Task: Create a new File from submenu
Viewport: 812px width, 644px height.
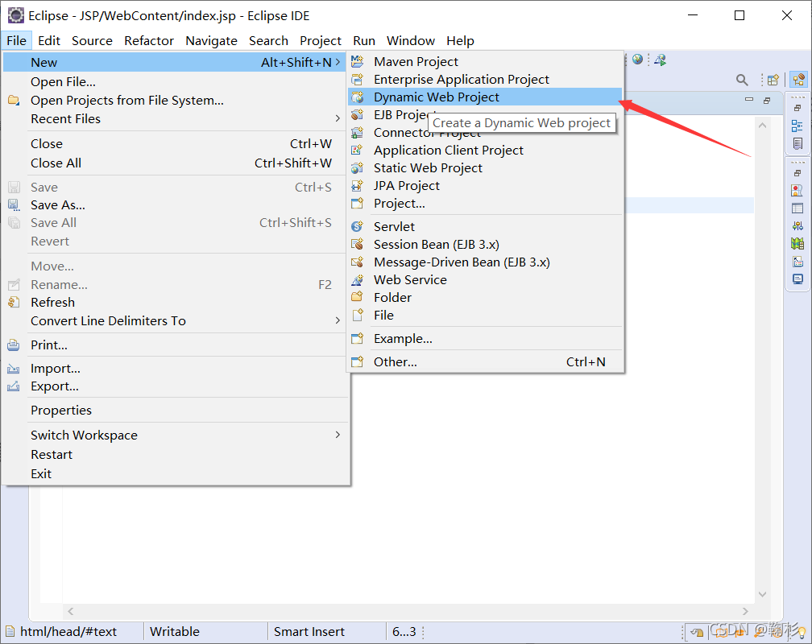Action: [x=485, y=315]
